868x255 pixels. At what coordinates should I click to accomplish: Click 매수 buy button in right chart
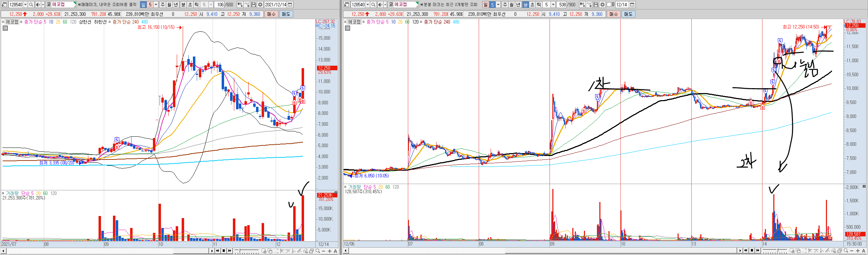pos(614,14)
